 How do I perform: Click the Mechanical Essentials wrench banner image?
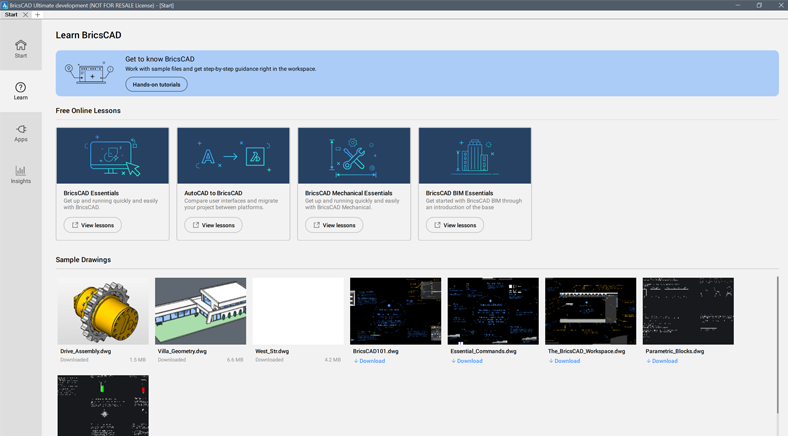pyautogui.click(x=354, y=156)
